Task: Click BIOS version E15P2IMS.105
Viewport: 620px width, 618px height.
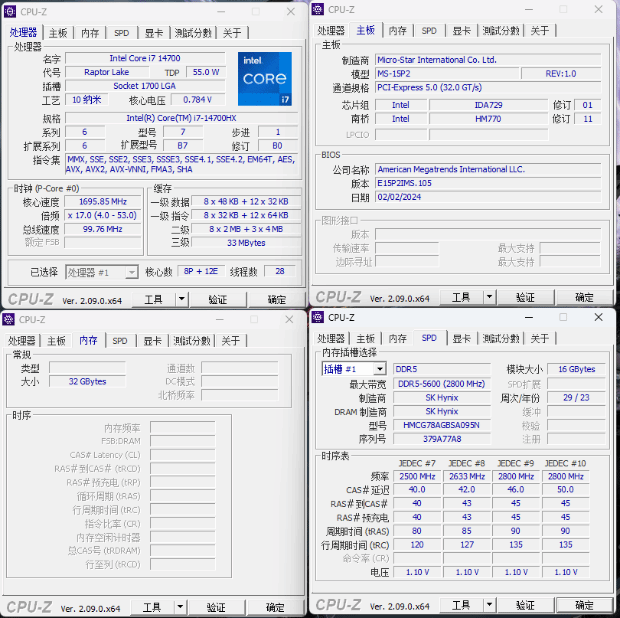Action: [x=488, y=183]
